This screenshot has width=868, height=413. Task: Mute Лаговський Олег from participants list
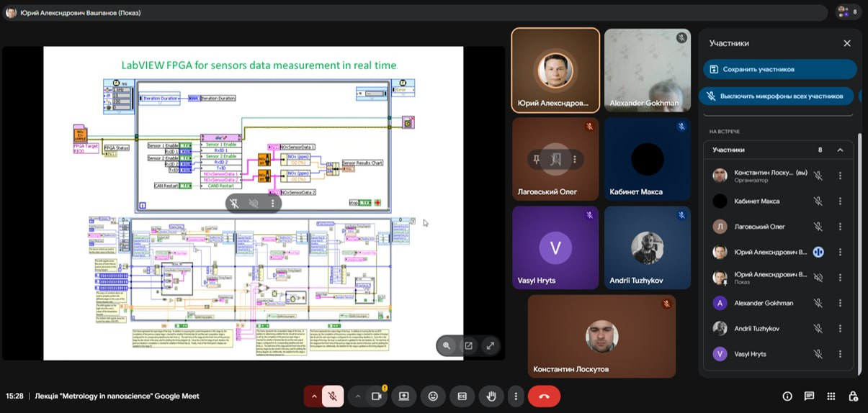818,227
